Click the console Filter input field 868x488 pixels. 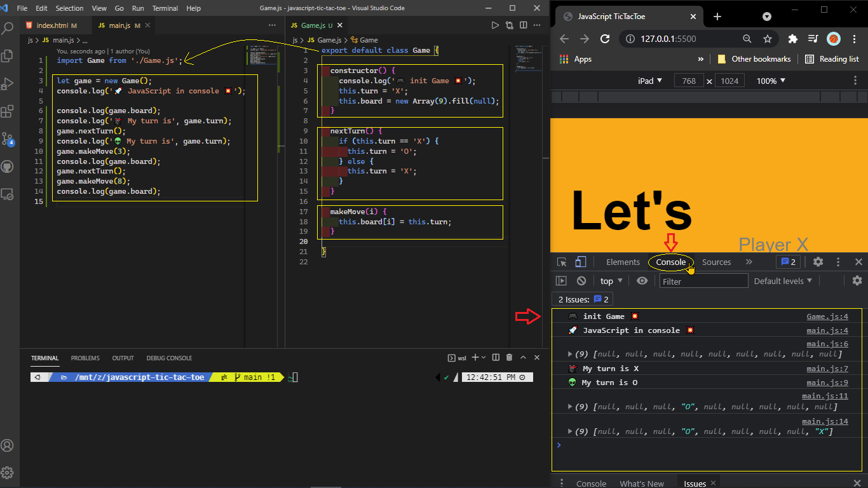pyautogui.click(x=703, y=280)
